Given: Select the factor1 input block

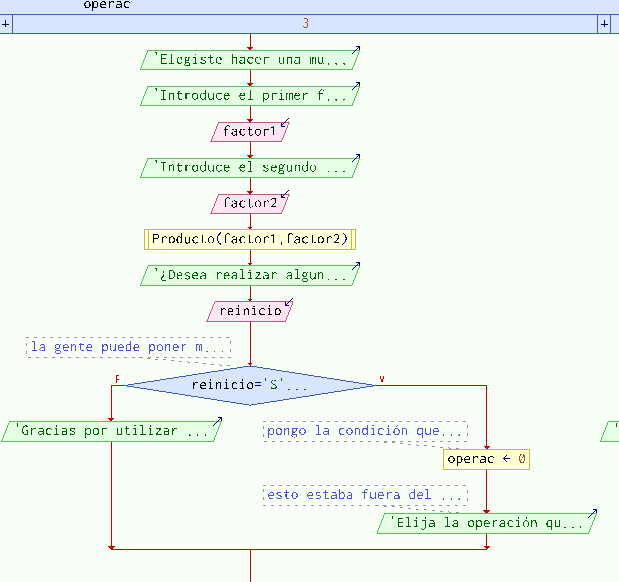Looking at the screenshot, I should point(250,132).
